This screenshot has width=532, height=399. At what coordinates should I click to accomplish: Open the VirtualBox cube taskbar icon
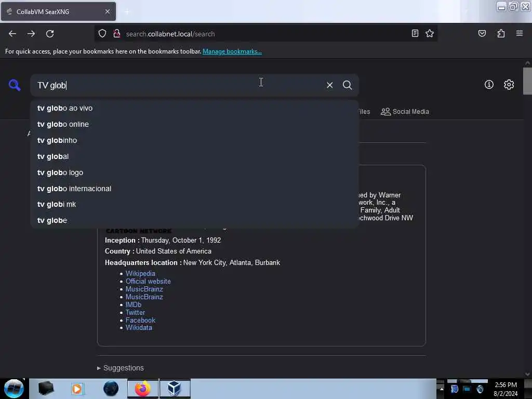pyautogui.click(x=175, y=389)
